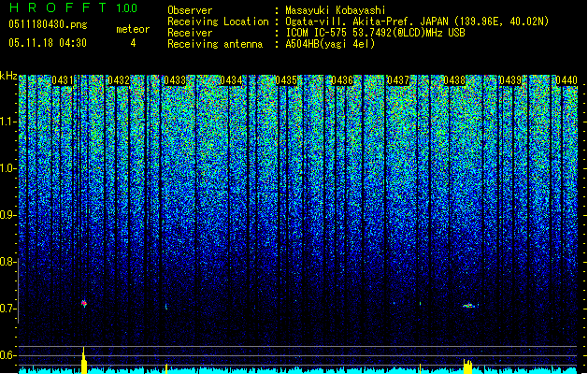Click the 0.9 frequency axis label
The width and height of the screenshot is (588, 374).
(7, 215)
